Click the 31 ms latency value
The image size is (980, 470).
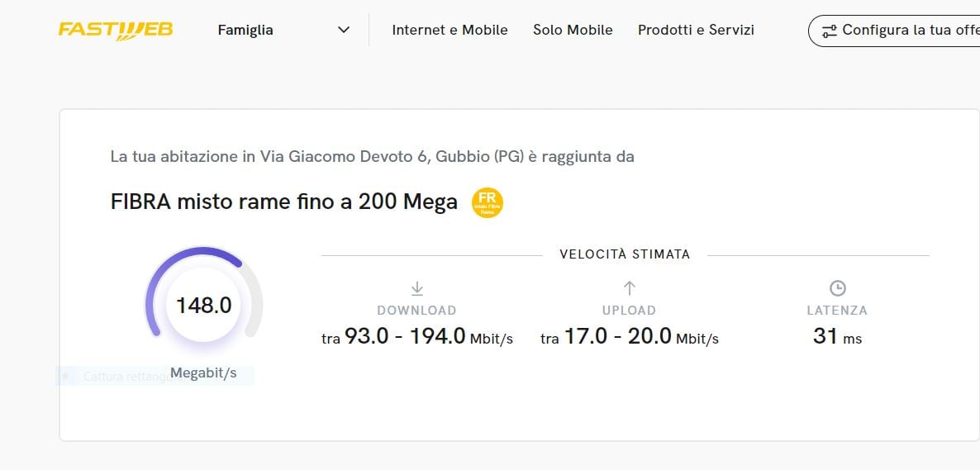tap(837, 337)
